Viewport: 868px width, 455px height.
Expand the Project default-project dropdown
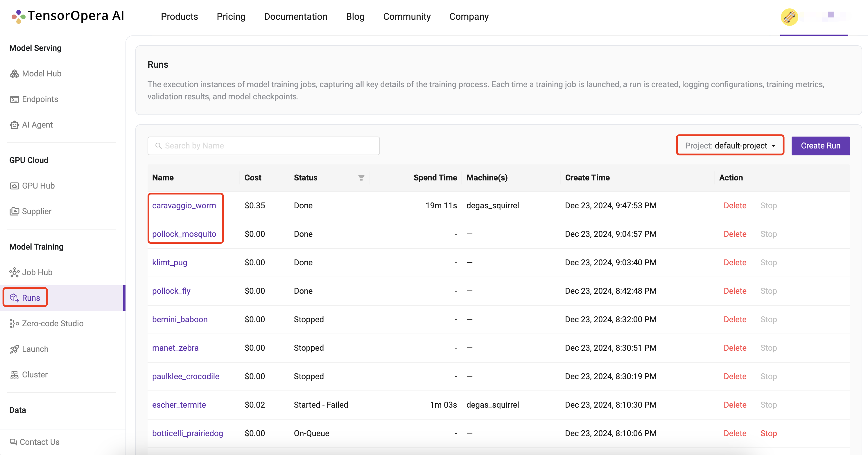[730, 145]
